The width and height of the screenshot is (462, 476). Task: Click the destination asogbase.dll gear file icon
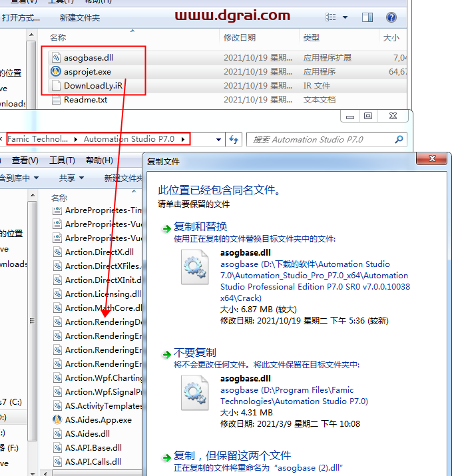[x=195, y=393]
